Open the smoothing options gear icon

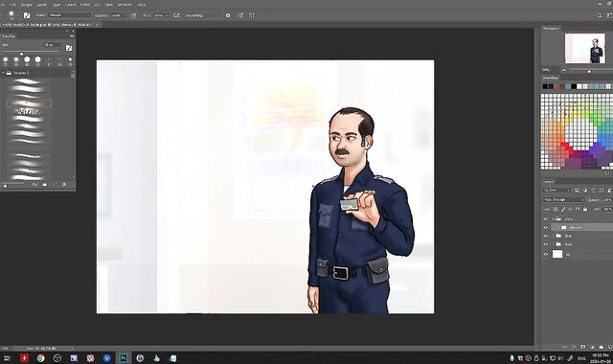(228, 15)
